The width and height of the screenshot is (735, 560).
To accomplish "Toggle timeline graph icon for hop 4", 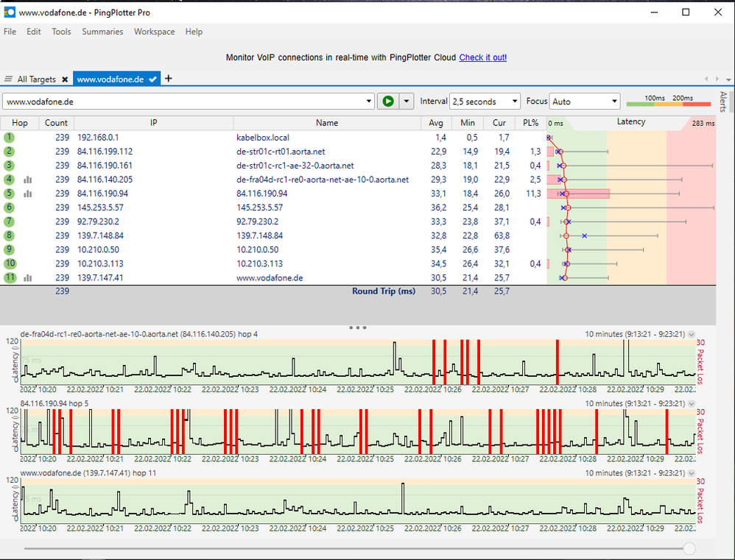I will point(28,180).
